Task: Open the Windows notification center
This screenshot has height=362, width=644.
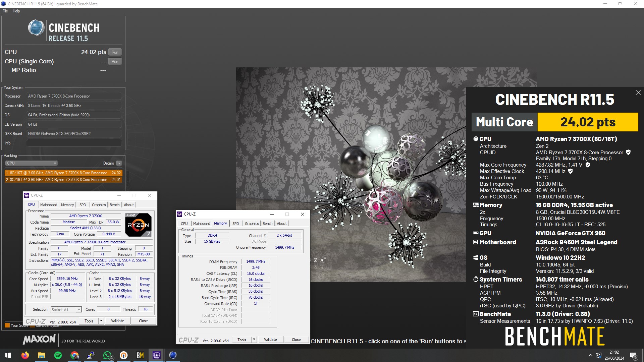Action: tap(634, 355)
